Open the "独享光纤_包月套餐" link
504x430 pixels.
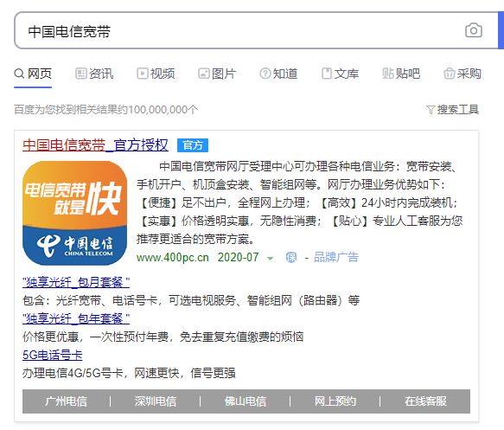pyautogui.click(x=76, y=282)
